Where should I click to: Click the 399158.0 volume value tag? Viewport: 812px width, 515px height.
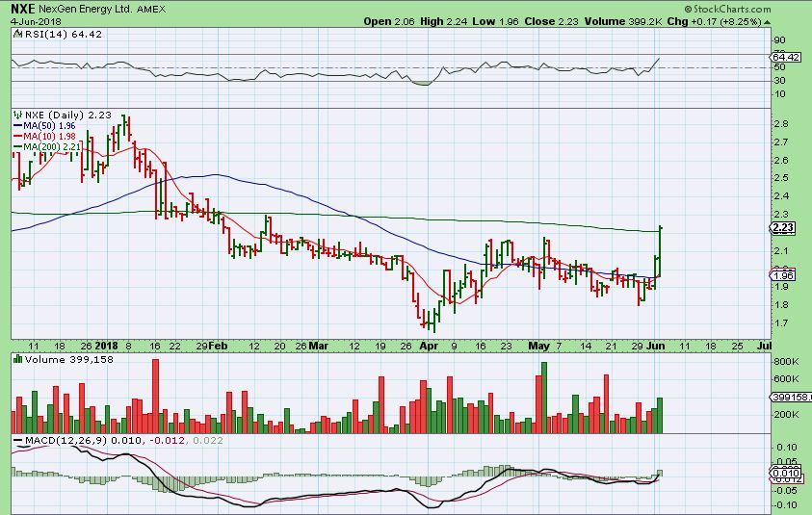tap(789, 397)
